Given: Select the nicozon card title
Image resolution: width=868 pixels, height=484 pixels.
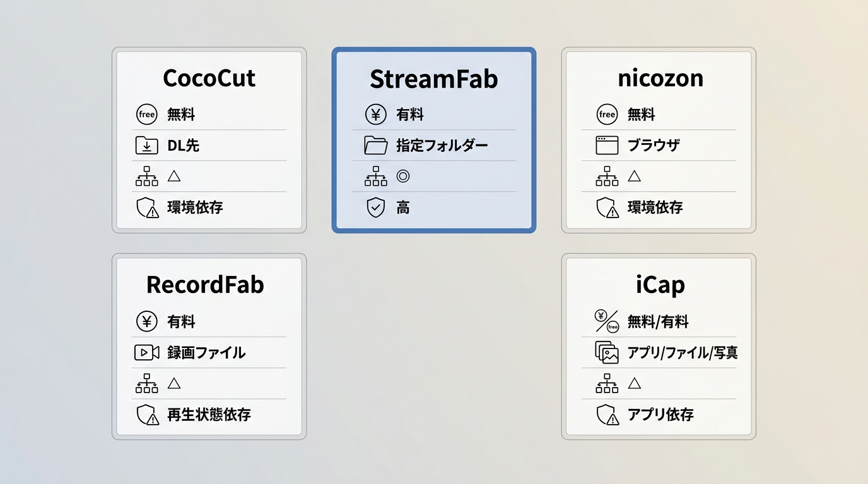Looking at the screenshot, I should (x=660, y=78).
